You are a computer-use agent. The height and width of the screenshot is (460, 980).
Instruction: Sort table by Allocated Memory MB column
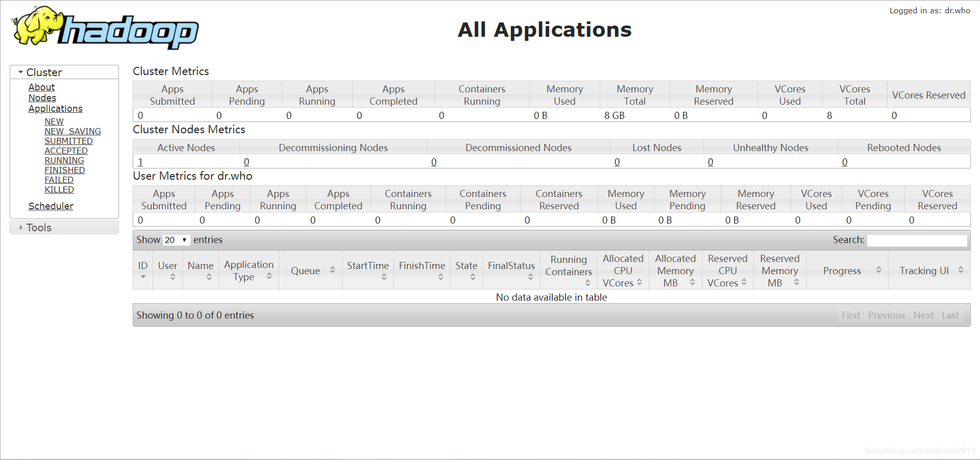[675, 270]
